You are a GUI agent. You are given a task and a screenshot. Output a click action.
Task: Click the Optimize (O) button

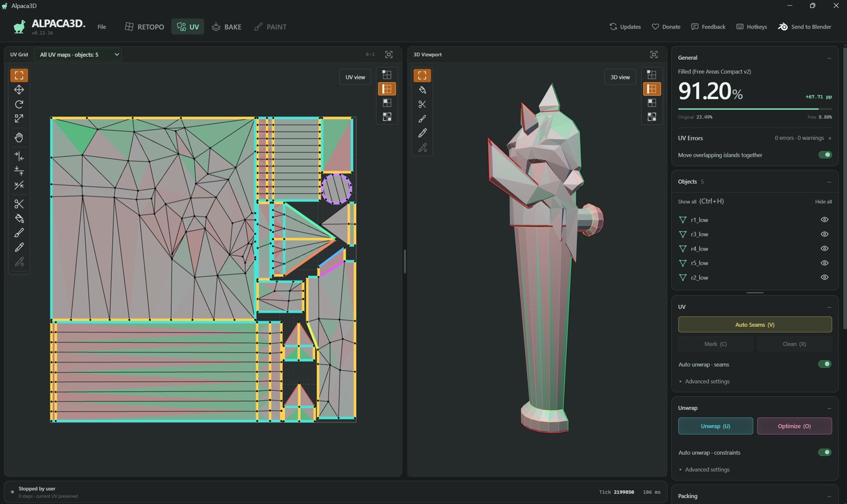click(794, 426)
